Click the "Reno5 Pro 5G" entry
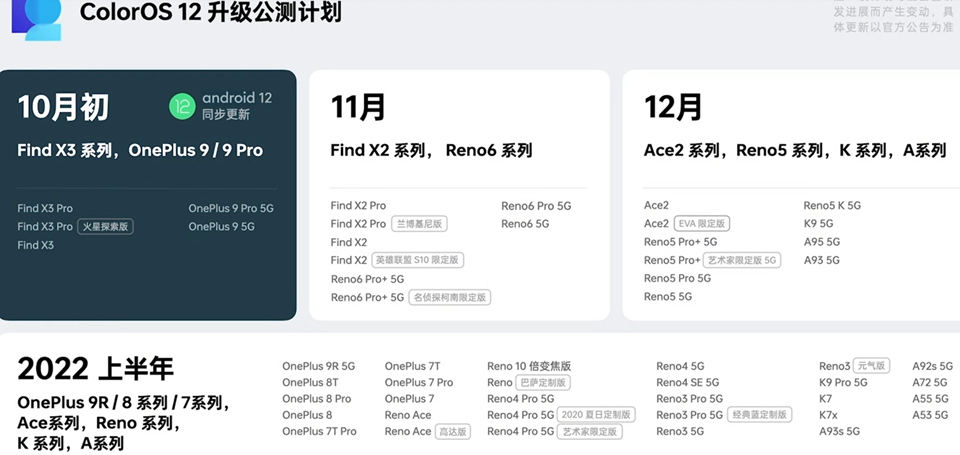960x455 pixels. tap(677, 278)
